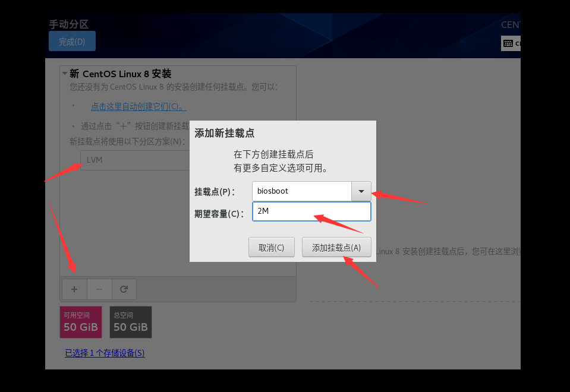This screenshot has width=570, height=392.
Task: Click the minus button to remove mount point
Action: pos(99,289)
